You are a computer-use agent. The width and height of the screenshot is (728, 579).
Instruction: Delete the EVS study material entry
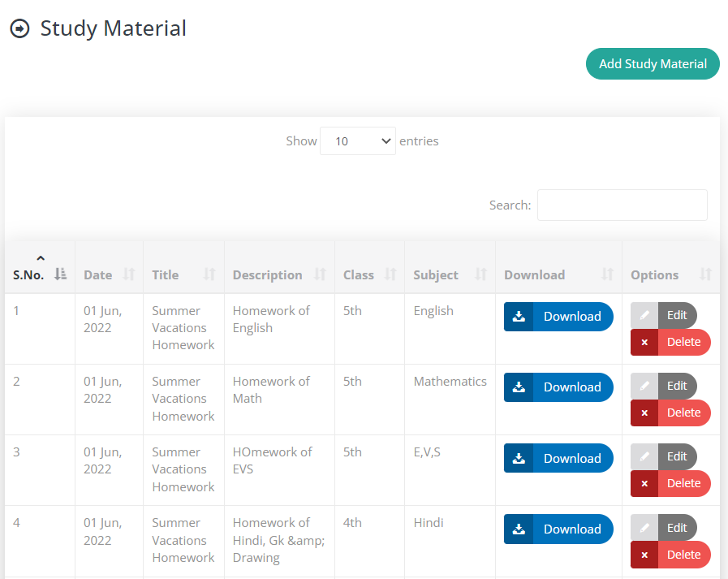(x=670, y=483)
